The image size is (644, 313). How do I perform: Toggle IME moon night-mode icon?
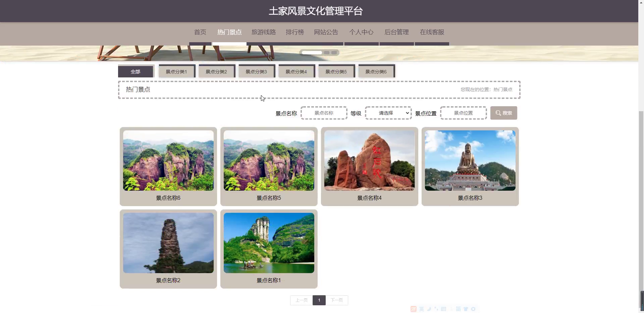click(429, 309)
